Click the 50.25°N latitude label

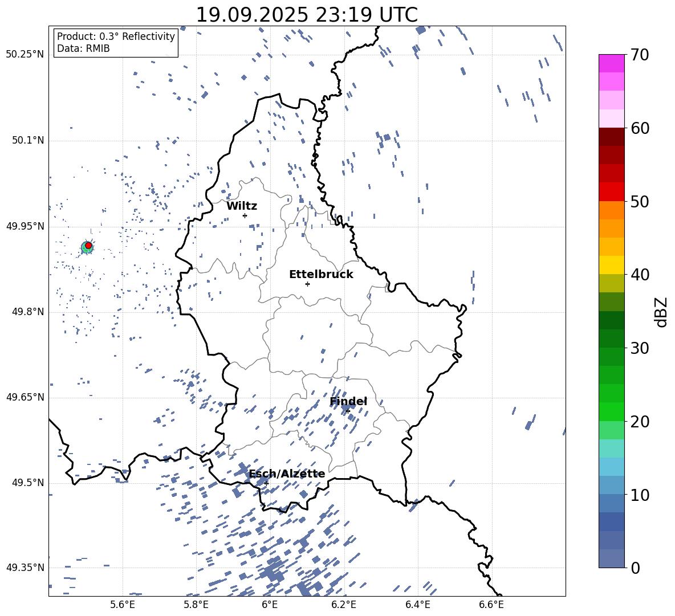pyautogui.click(x=25, y=55)
